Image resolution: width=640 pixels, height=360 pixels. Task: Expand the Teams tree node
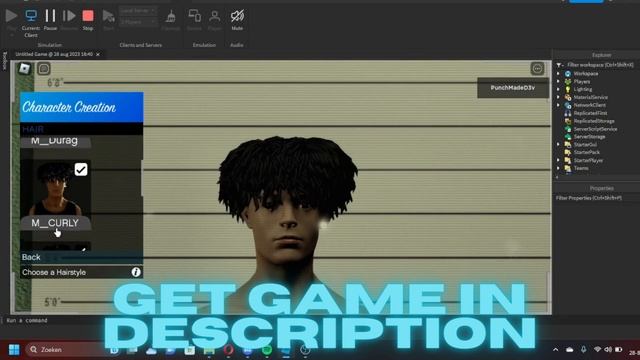558,168
